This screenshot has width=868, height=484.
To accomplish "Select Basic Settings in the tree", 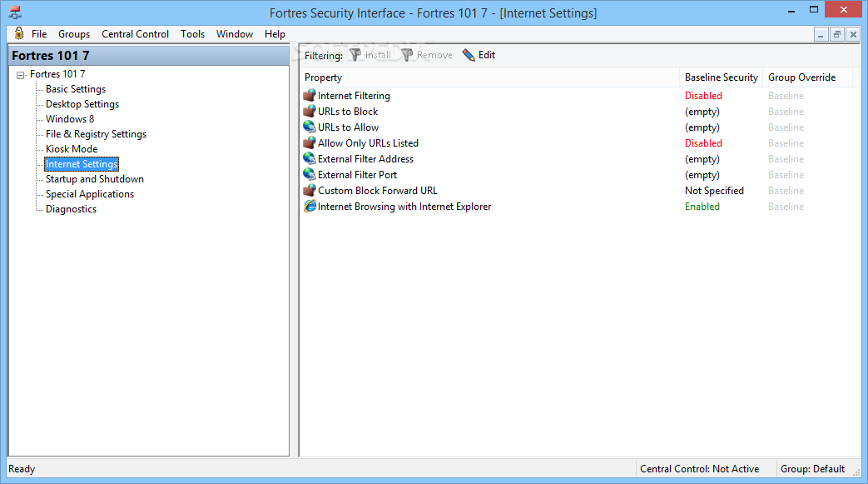I will [76, 88].
